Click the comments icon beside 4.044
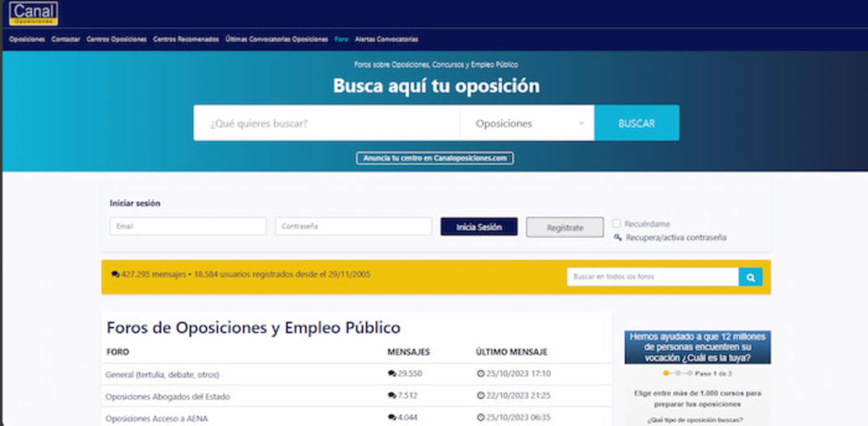Image resolution: width=868 pixels, height=426 pixels. [392, 417]
